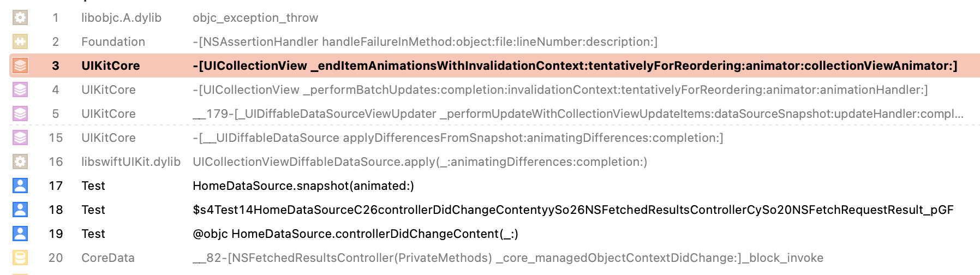Click the CoreData database icon on frame 20
This screenshot has width=980, height=275.
20,258
